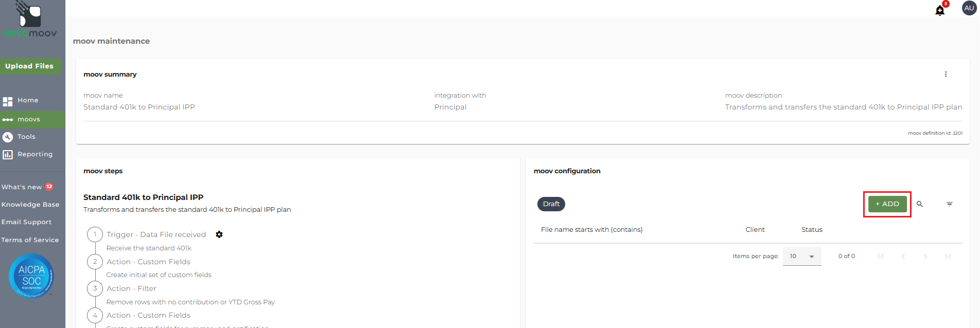Open the AU user avatar menu
The width and height of the screenshot is (980, 328).
[969, 8]
